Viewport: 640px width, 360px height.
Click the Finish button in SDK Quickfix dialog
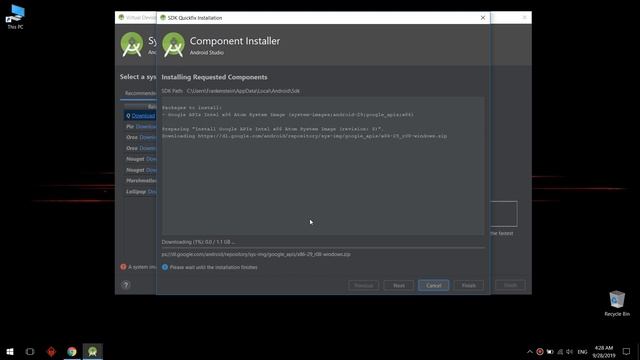(x=469, y=285)
